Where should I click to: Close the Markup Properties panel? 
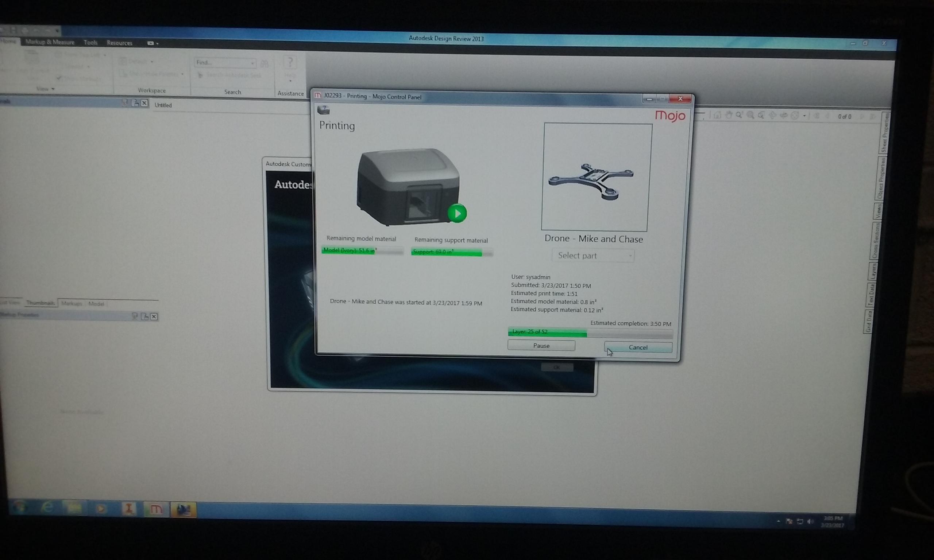154,316
